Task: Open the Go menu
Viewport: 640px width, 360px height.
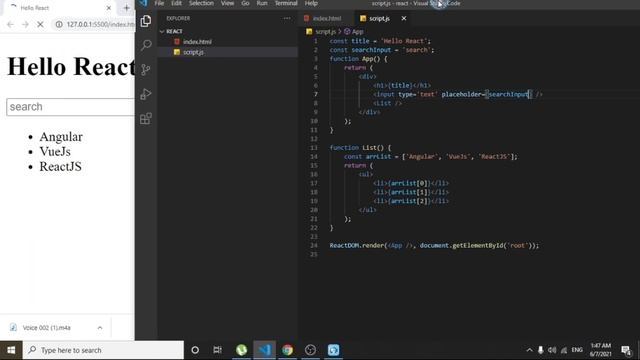Action: coord(245,3)
